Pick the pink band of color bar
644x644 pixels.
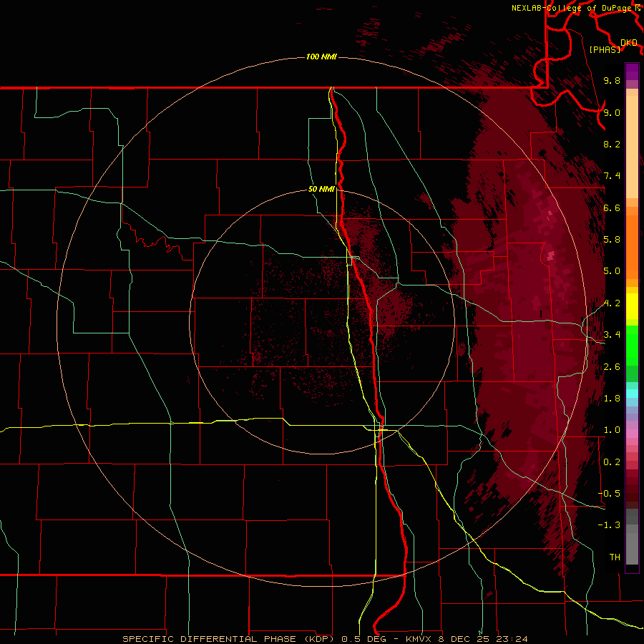click(x=632, y=434)
